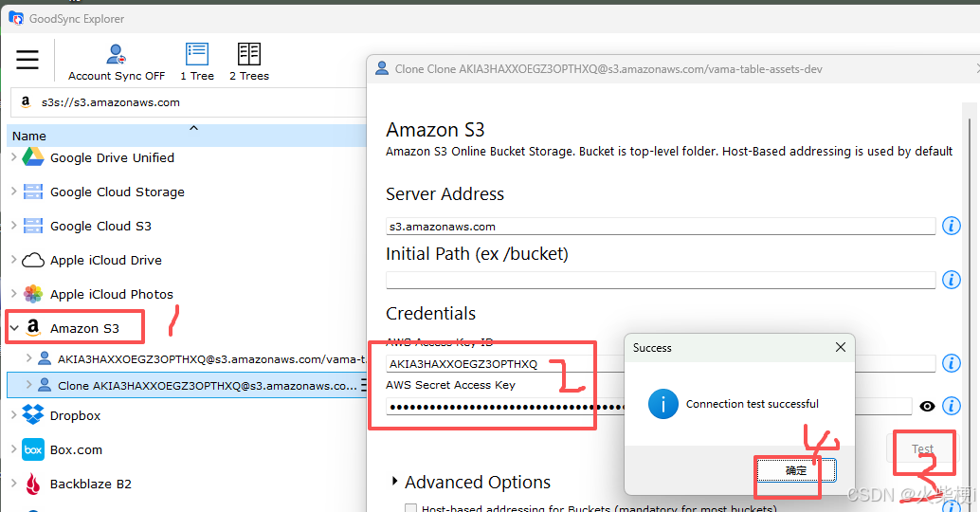Show info for AWS Access Key ID
The width and height of the screenshot is (980, 512).
(952, 362)
